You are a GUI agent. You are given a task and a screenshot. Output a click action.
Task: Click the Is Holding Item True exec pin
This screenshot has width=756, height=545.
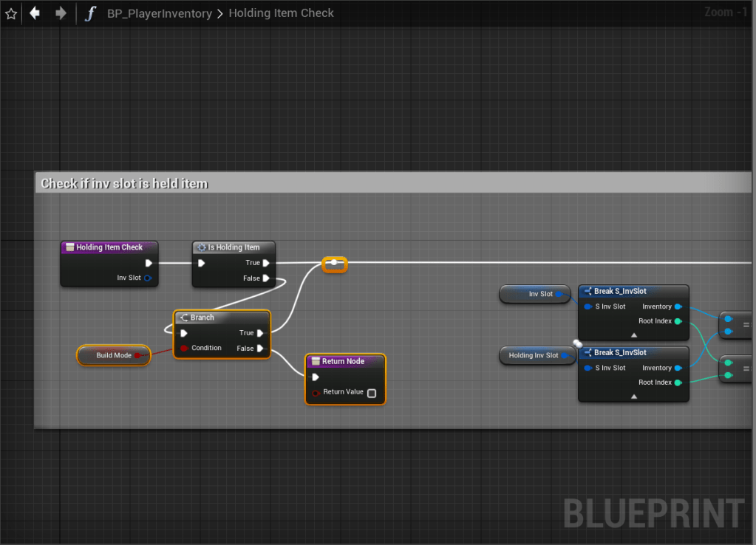[x=266, y=263]
